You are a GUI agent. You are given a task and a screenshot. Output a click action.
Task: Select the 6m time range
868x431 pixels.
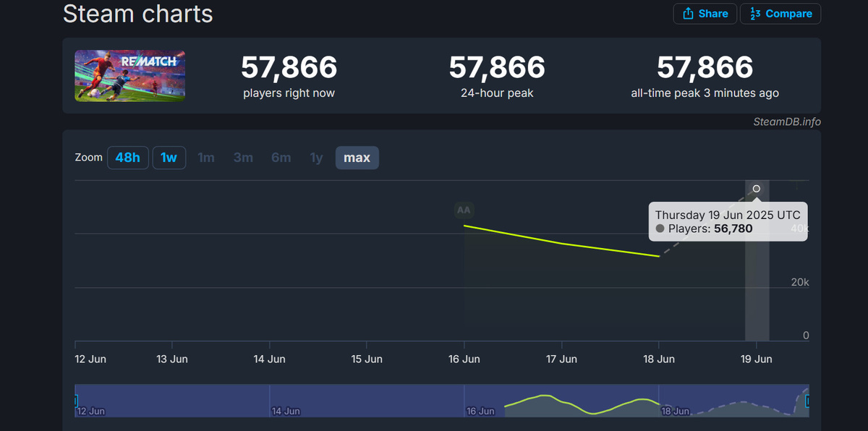(281, 158)
